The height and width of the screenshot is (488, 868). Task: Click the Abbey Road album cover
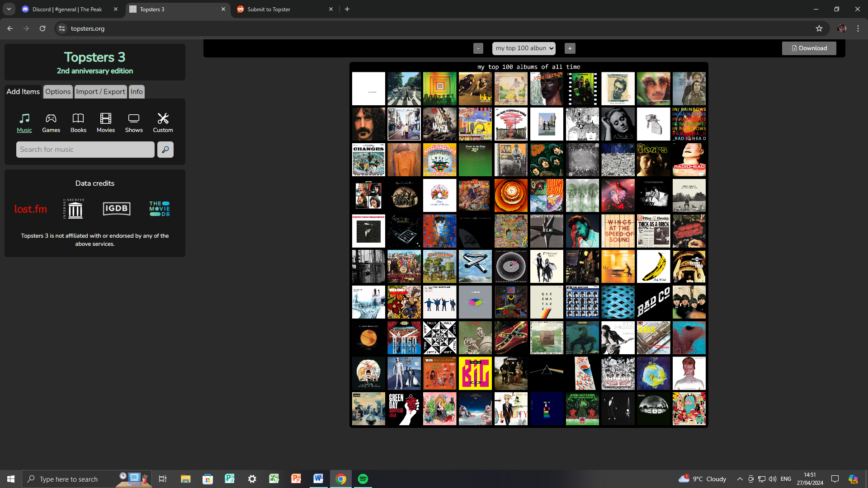click(x=404, y=89)
